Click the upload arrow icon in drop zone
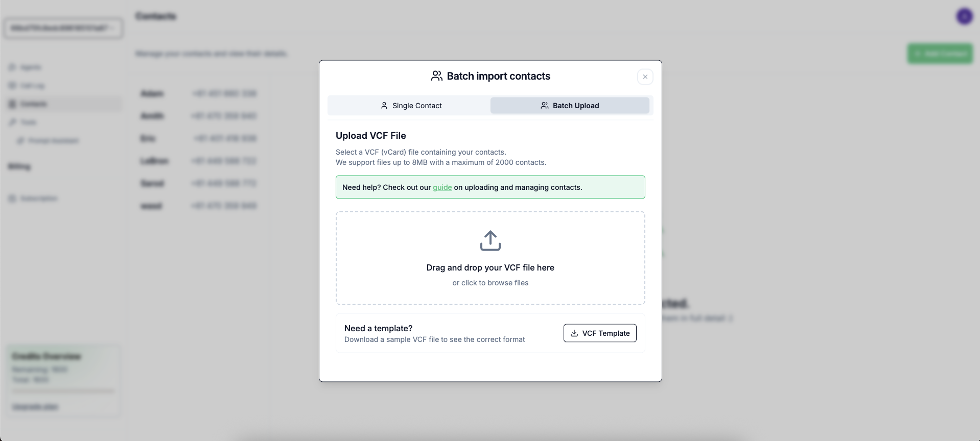The height and width of the screenshot is (441, 980). click(490, 240)
